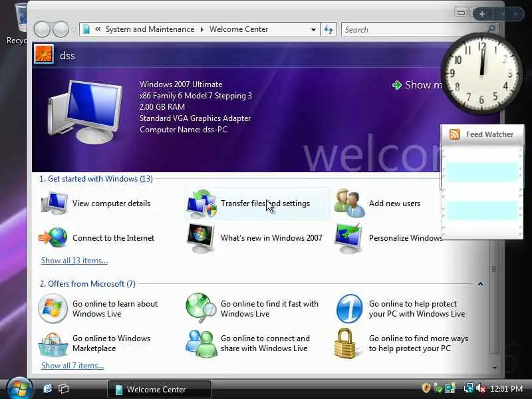Click the orange RSS icon in Feed Watcher
This screenshot has height=399, width=532.
pyautogui.click(x=455, y=134)
